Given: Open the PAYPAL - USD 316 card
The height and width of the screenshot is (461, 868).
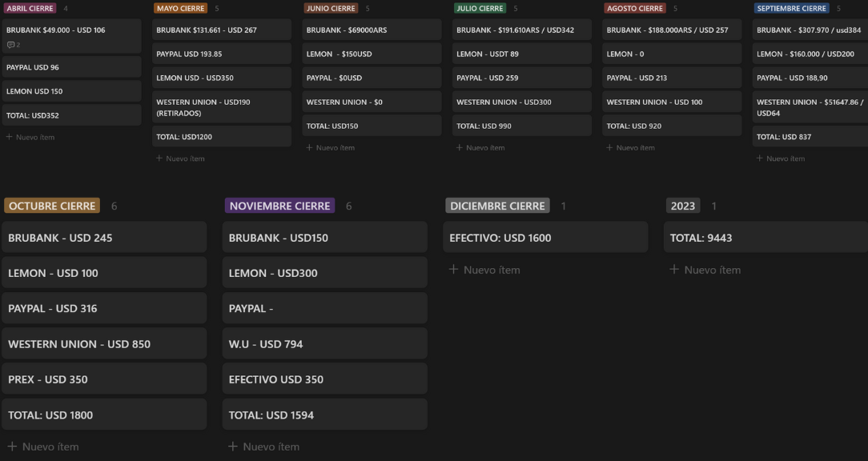Looking at the screenshot, I should [x=103, y=308].
